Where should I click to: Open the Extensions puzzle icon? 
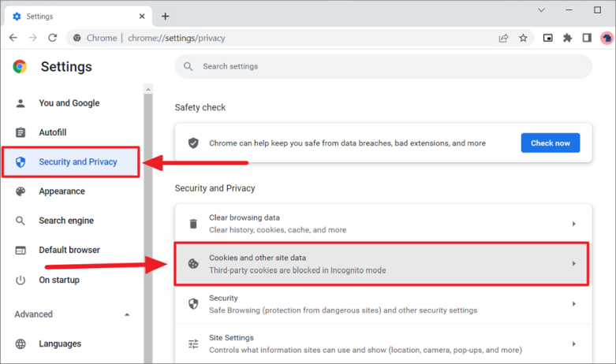567,38
